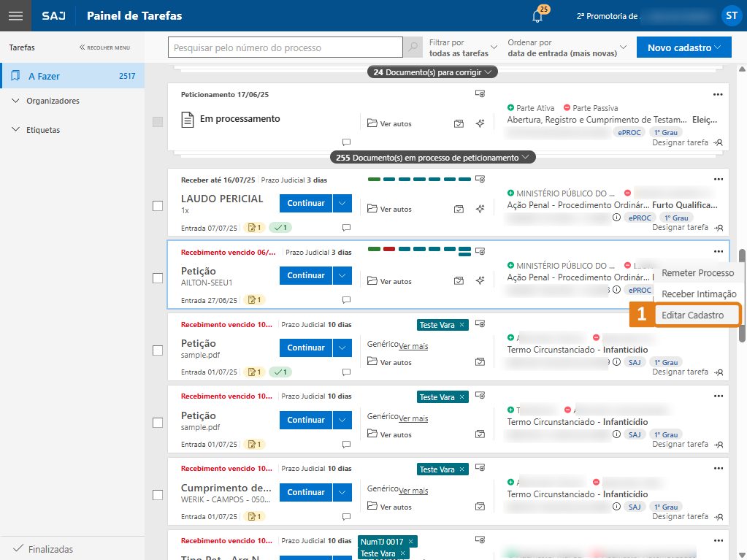Select the checkbox for Petição AILTON-SEEU1
The width and height of the screenshot is (747, 560).
(x=158, y=278)
